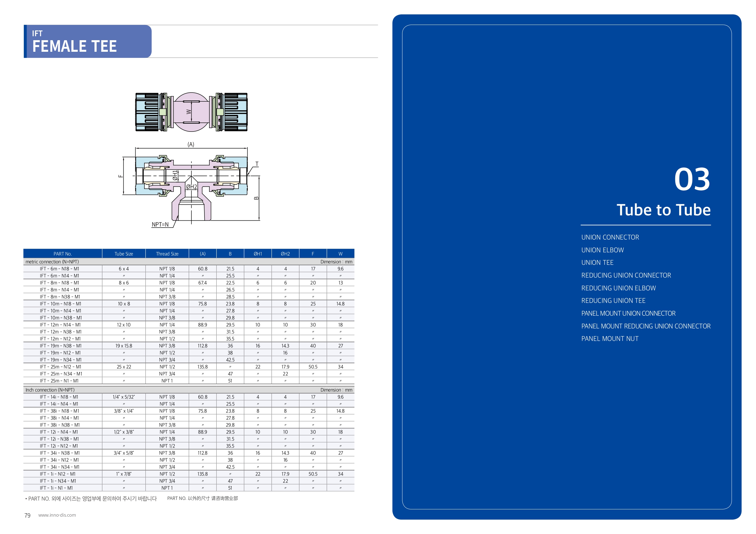This screenshot has width=756, height=534.
Task: Click the REDUCING UNION TEE entry
Action: [x=613, y=301]
